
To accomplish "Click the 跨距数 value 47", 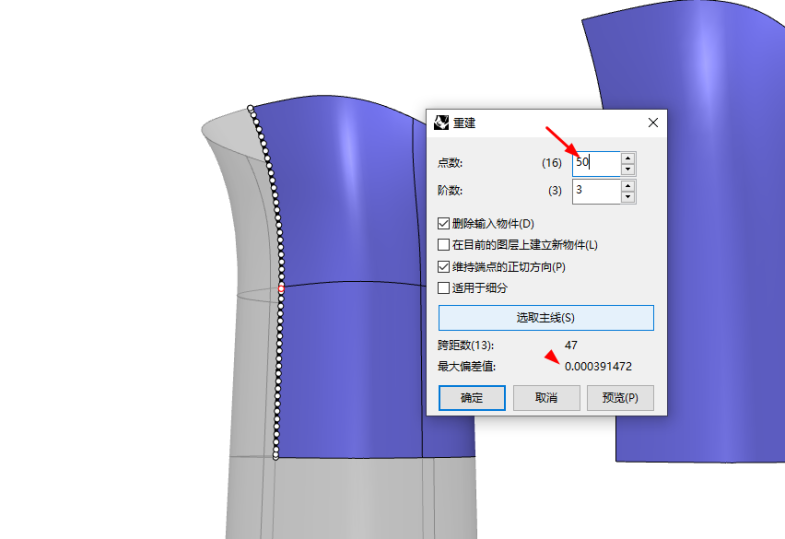I will click(571, 345).
